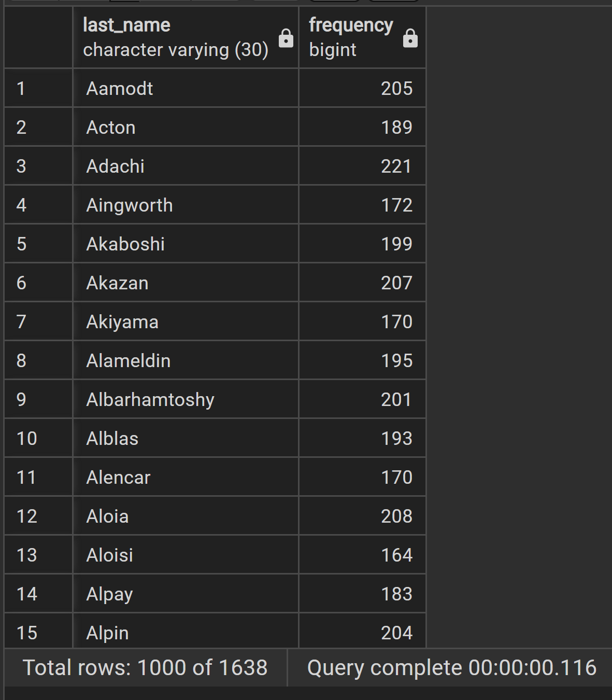The width and height of the screenshot is (612, 700).
Task: Click the Albarhamtoshy cell
Action: 186,399
